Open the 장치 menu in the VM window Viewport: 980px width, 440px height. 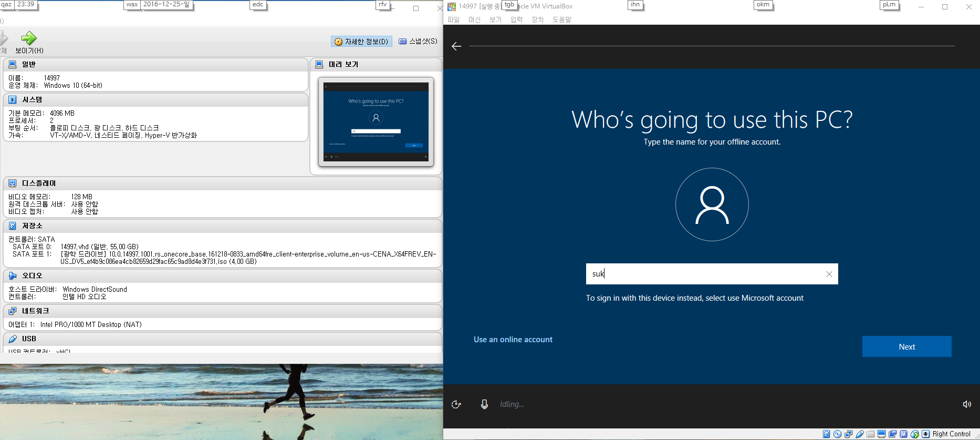pyautogui.click(x=537, y=19)
